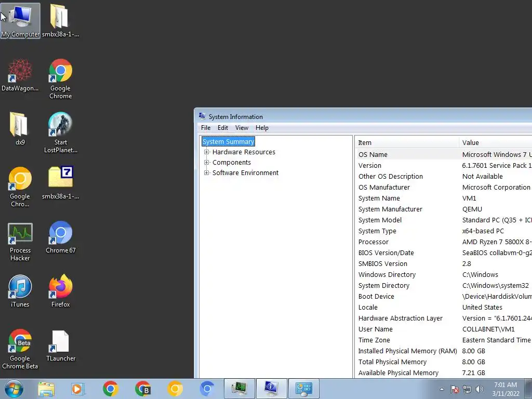Show hidden tray icons arrow
The image size is (532, 399).
(442, 390)
